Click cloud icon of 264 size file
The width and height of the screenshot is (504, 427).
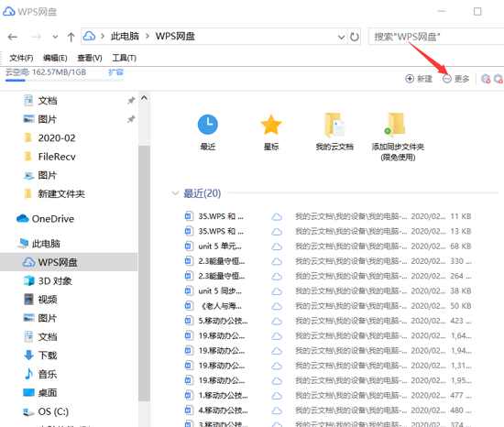click(277, 277)
